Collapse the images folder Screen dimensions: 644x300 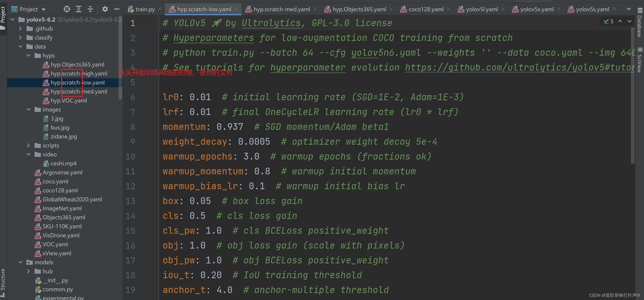[28, 110]
